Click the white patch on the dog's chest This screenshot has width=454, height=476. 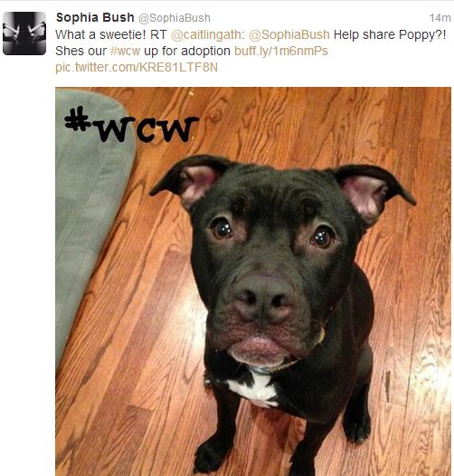point(255,388)
